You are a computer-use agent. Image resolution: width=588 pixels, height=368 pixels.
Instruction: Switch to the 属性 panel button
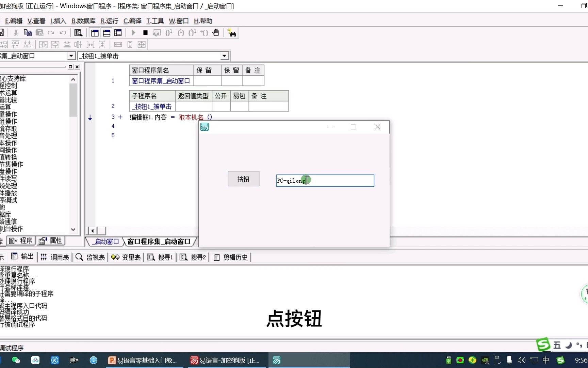pyautogui.click(x=50, y=240)
